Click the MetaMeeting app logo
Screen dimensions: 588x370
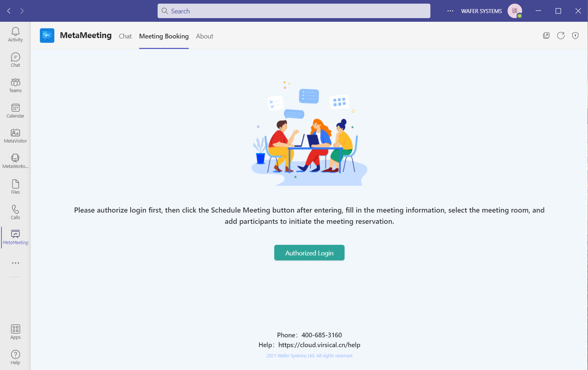click(x=47, y=36)
